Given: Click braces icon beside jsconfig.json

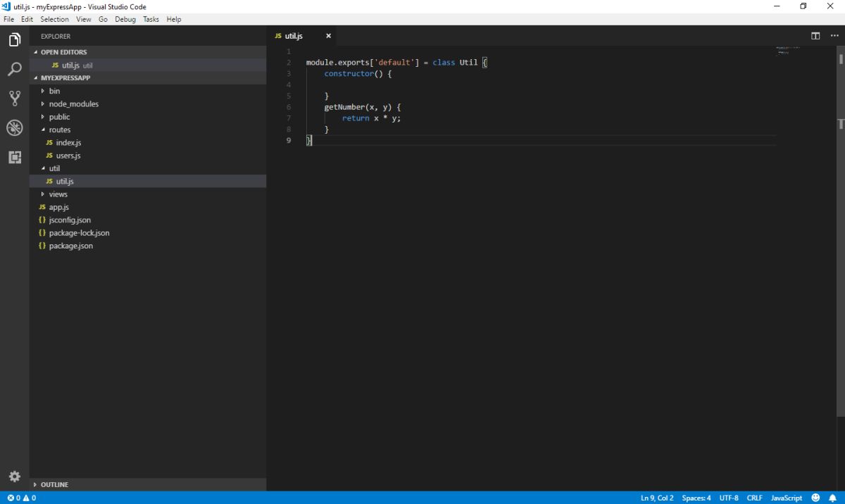Looking at the screenshot, I should [42, 220].
